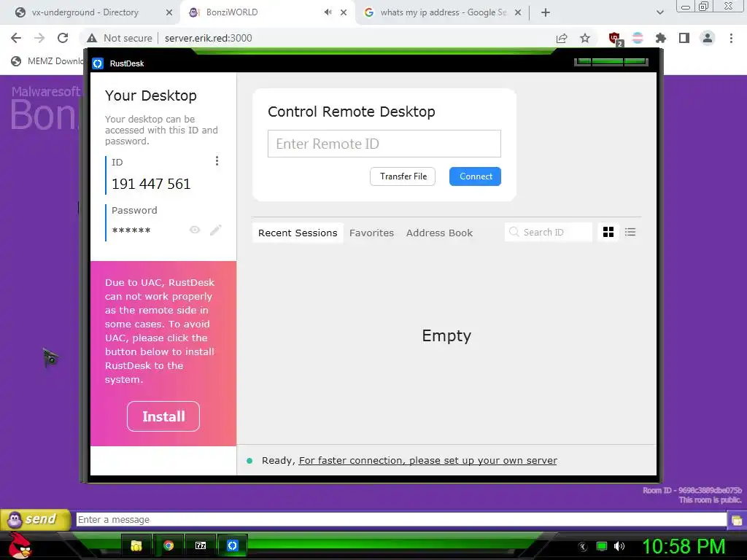Open the Chrome extensions puzzle menu

coord(661,38)
